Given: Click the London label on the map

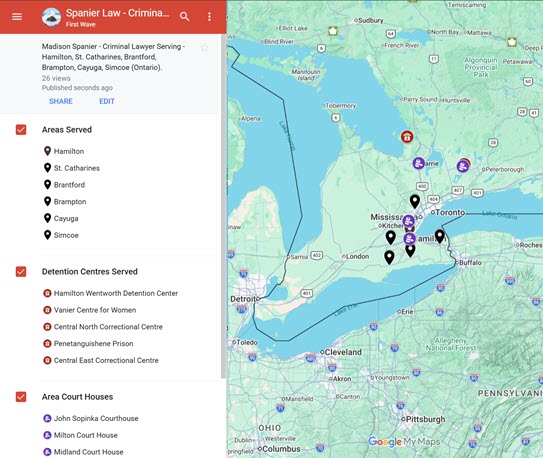Looking at the screenshot, I should pyautogui.click(x=357, y=257).
